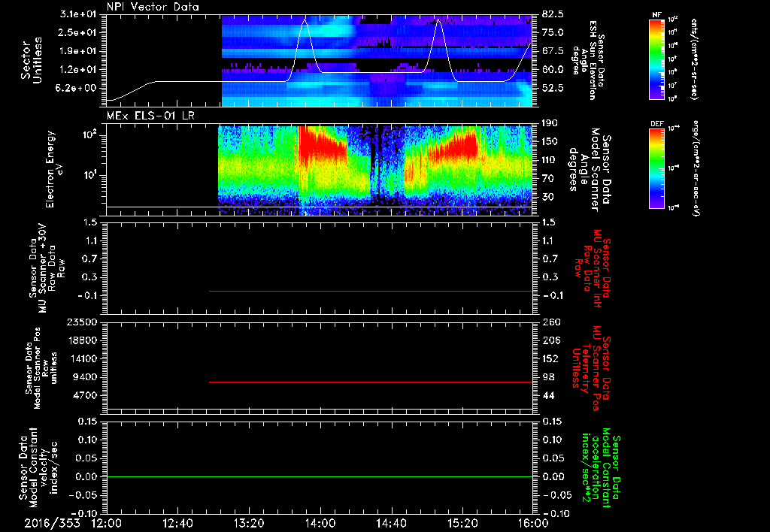Viewport: 770px width, 532px height.
Task: Click the Sector Unitless axis label
Action: [32, 60]
